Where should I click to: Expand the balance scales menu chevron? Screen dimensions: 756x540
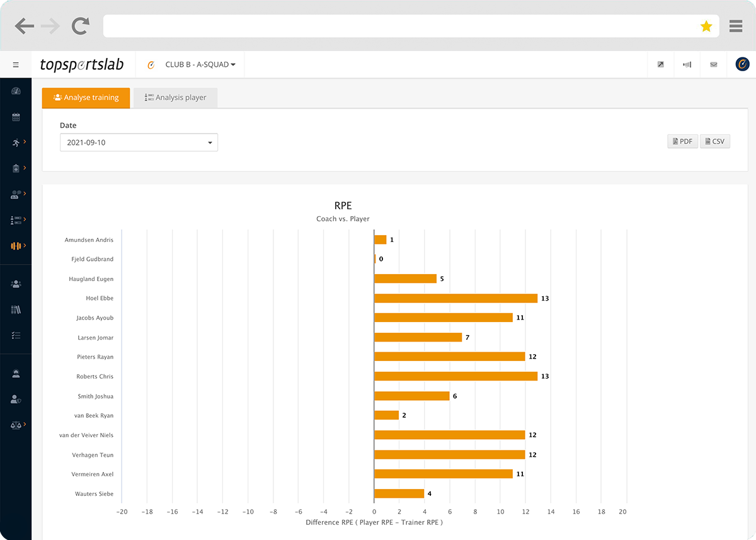click(x=25, y=425)
